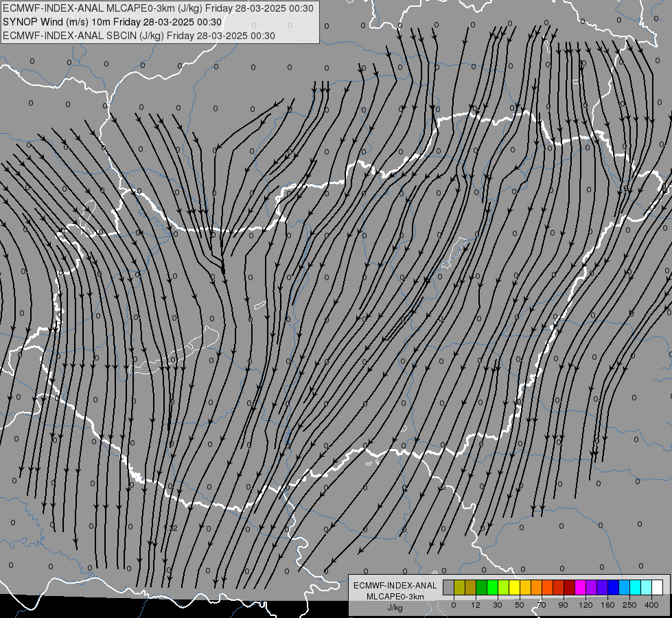The image size is (672, 618).
Task: Select the white legend swatch
Action: tap(658, 587)
